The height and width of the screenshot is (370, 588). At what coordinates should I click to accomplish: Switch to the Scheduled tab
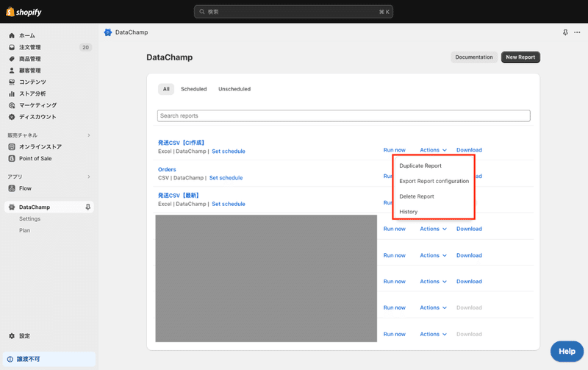[194, 89]
